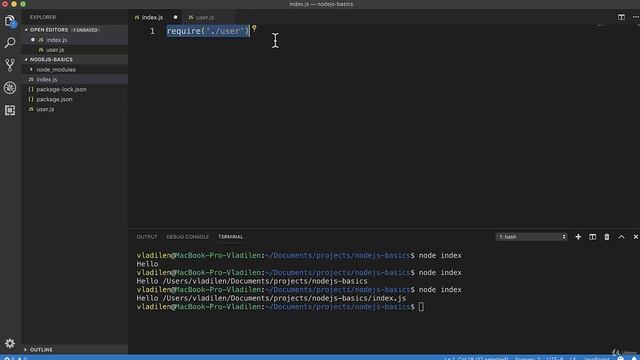This screenshot has width=640, height=360.
Task: Split the terminal panel
Action: click(592, 237)
